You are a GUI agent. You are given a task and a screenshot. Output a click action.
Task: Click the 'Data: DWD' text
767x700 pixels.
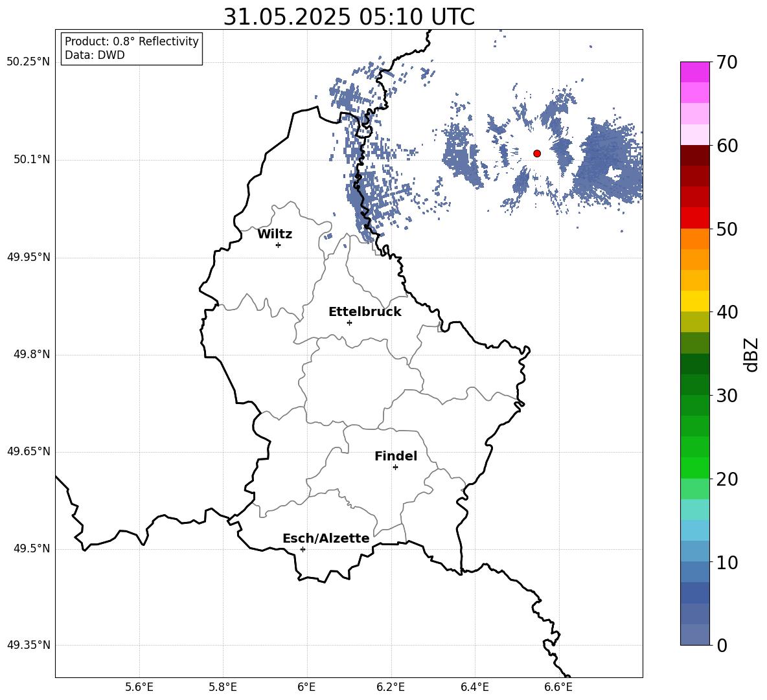click(95, 55)
